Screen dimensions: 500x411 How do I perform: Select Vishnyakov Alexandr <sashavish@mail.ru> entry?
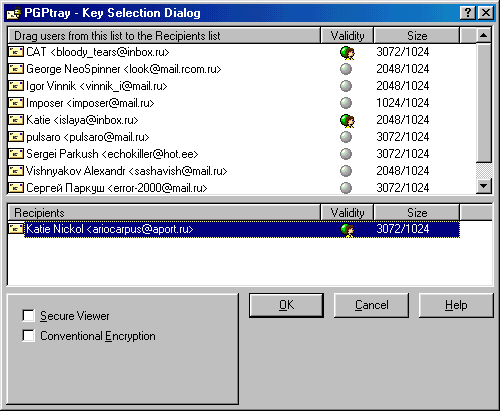point(127,171)
